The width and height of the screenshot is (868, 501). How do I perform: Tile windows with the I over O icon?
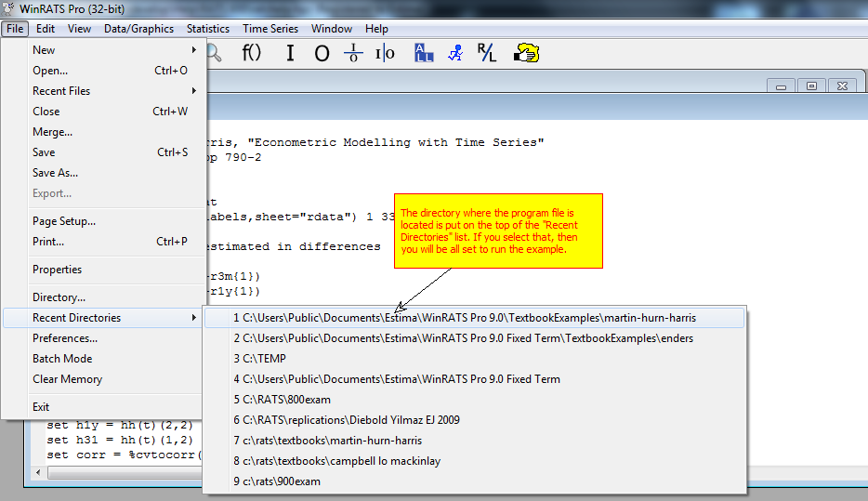tap(353, 54)
